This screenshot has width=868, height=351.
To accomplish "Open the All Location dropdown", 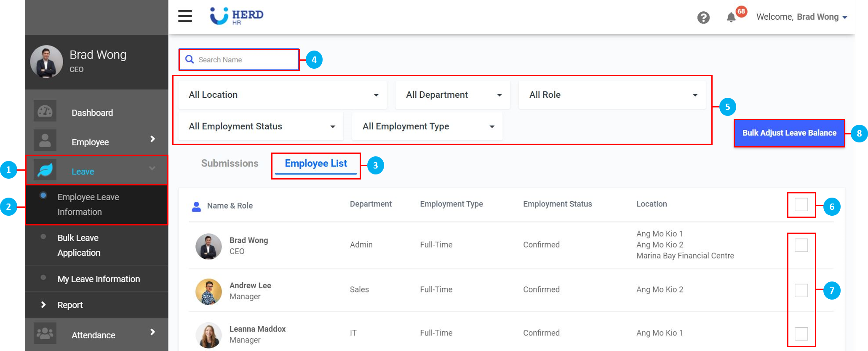I will [283, 95].
